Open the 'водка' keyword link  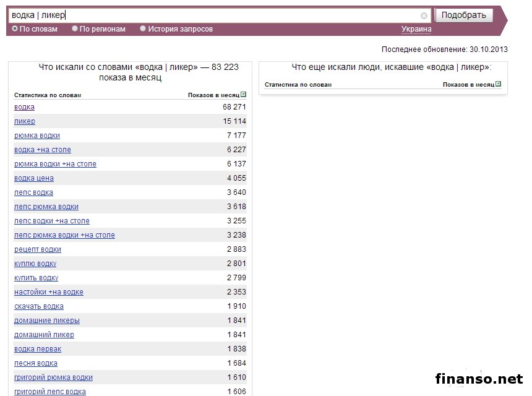tap(24, 107)
